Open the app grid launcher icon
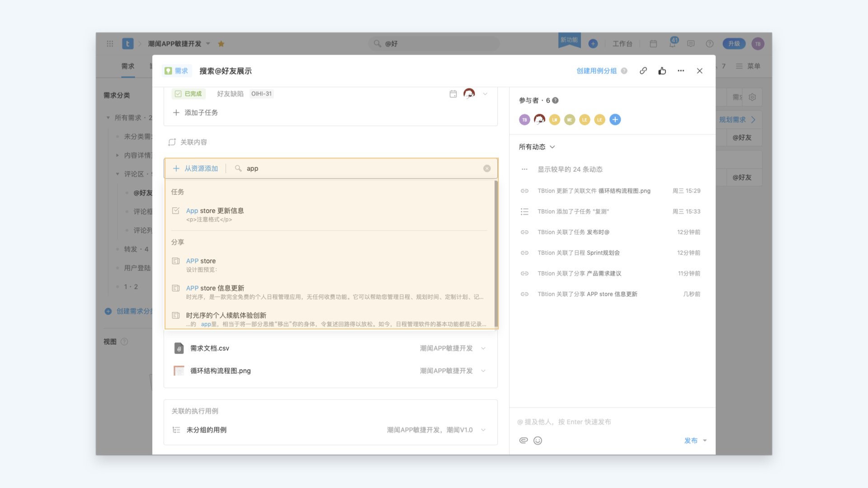Image resolution: width=868 pixels, height=488 pixels. click(x=110, y=44)
